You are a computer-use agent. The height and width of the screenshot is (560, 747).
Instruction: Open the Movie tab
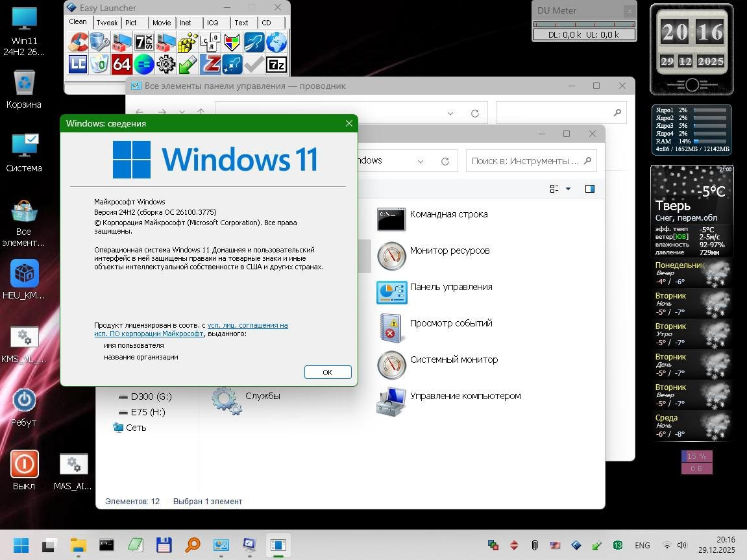162,22
